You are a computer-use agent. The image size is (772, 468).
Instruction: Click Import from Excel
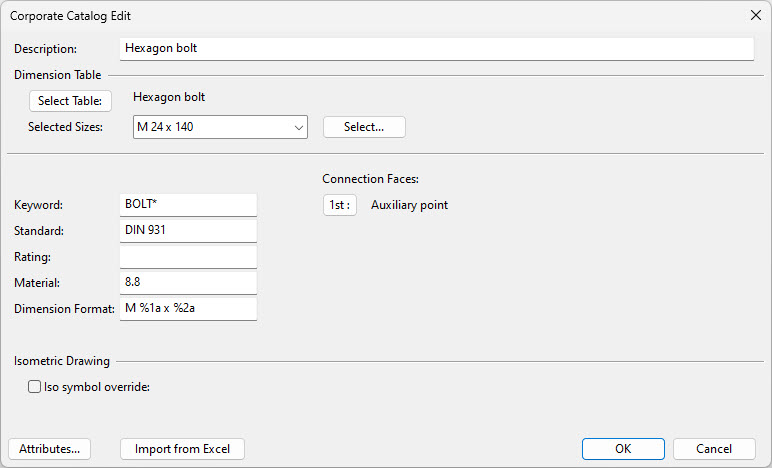tap(182, 449)
